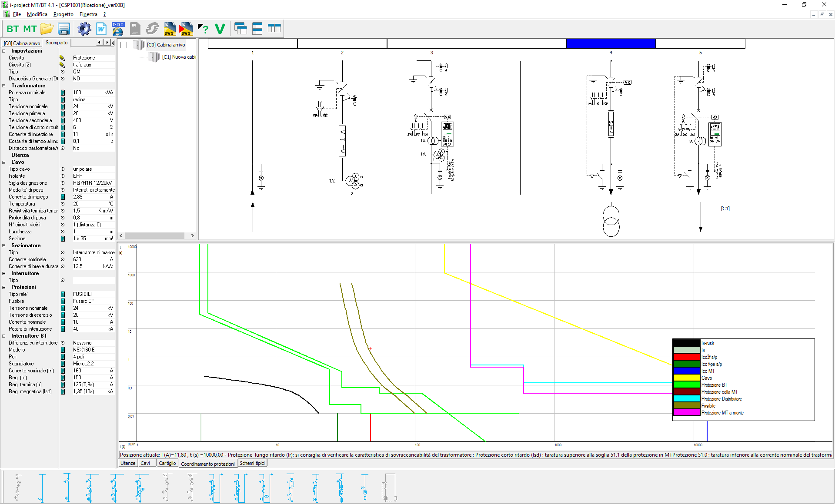The image size is (835, 504).
Task: Switch to the Cartiglio tab
Action: click(x=167, y=463)
